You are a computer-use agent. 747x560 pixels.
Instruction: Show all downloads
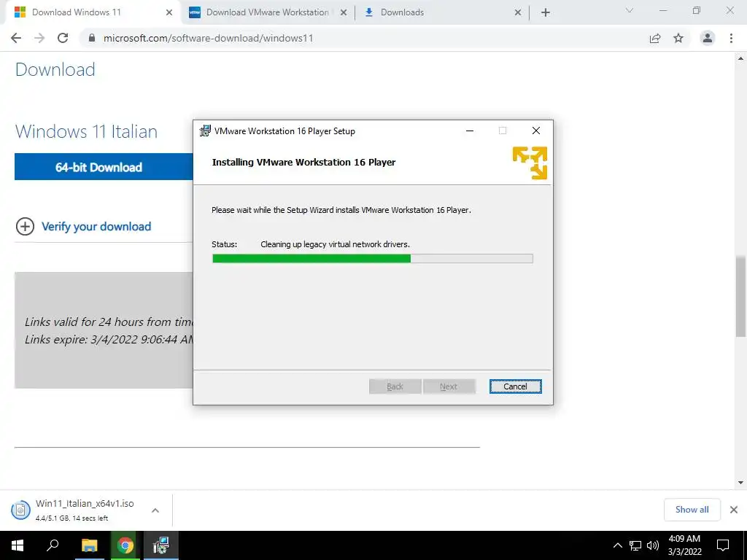[692, 510]
